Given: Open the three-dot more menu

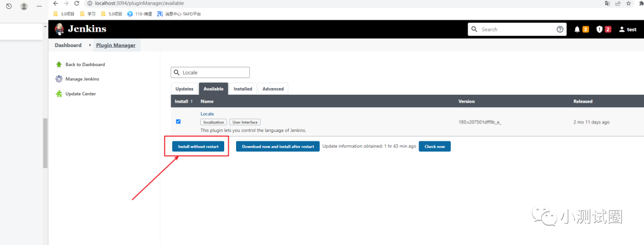Looking at the screenshot, I should pos(39,6).
